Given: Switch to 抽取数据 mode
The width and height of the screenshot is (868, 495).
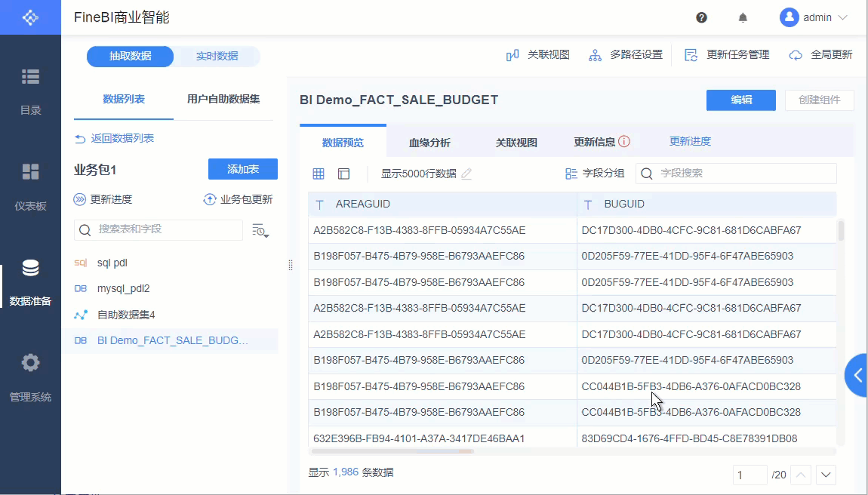Looking at the screenshot, I should coord(130,56).
